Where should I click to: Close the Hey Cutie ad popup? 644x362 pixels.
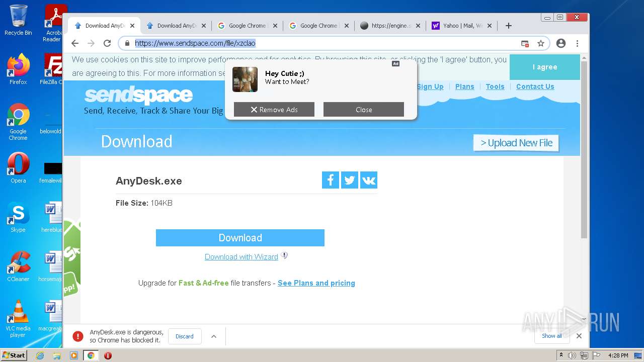[x=364, y=110]
